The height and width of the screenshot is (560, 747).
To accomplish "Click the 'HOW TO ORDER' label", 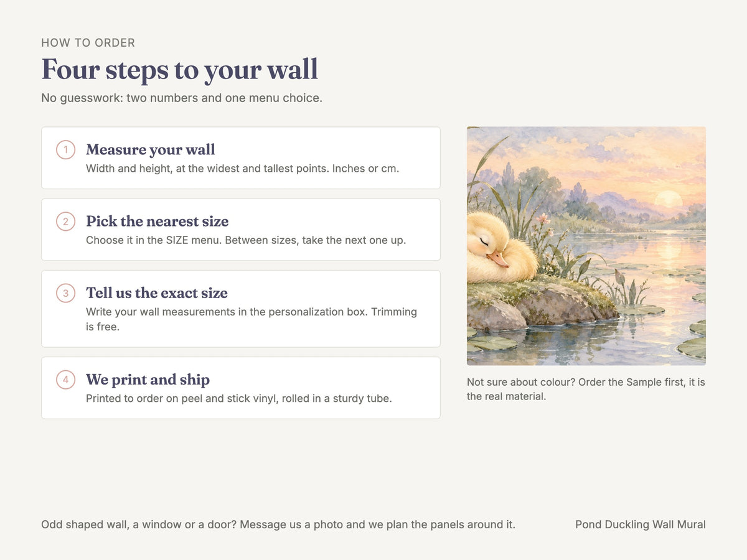I will point(88,43).
